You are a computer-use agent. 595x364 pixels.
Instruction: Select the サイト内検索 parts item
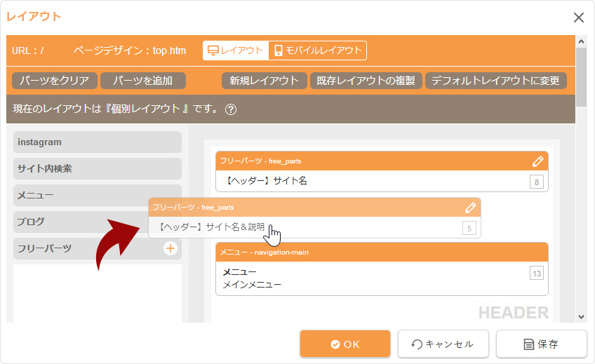[x=97, y=169]
